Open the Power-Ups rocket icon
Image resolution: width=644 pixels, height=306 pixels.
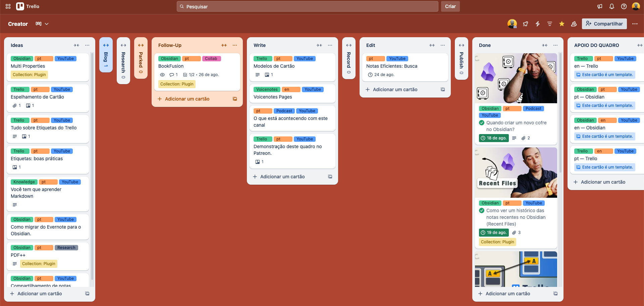(526, 24)
